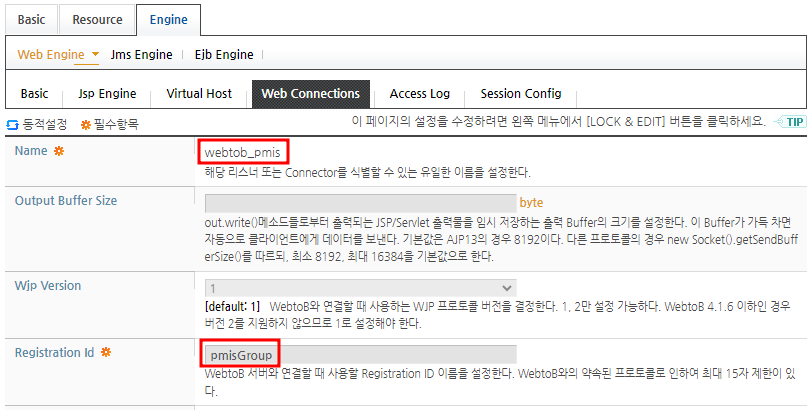This screenshot has height=410, width=810.
Task: Click the webtob_pmis name value
Action: 242,152
